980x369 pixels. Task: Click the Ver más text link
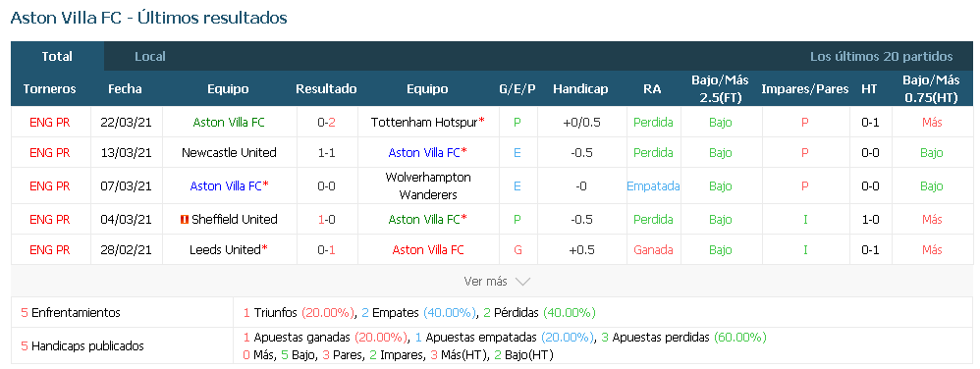point(486,282)
